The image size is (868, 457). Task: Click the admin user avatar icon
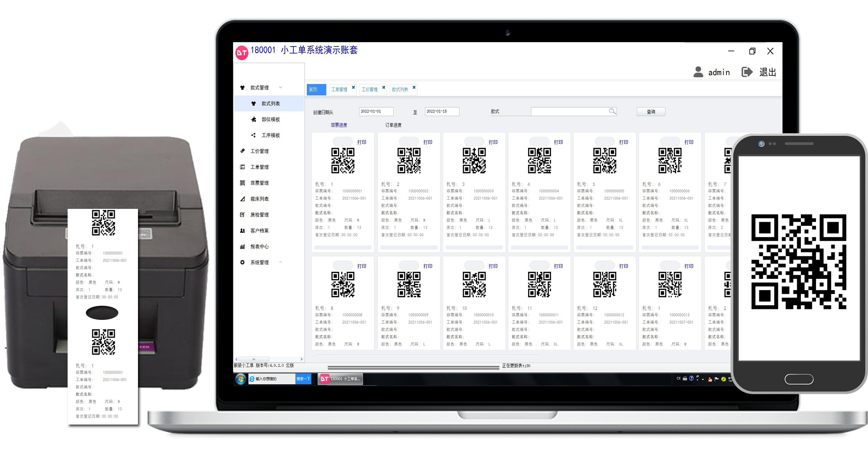coord(698,72)
